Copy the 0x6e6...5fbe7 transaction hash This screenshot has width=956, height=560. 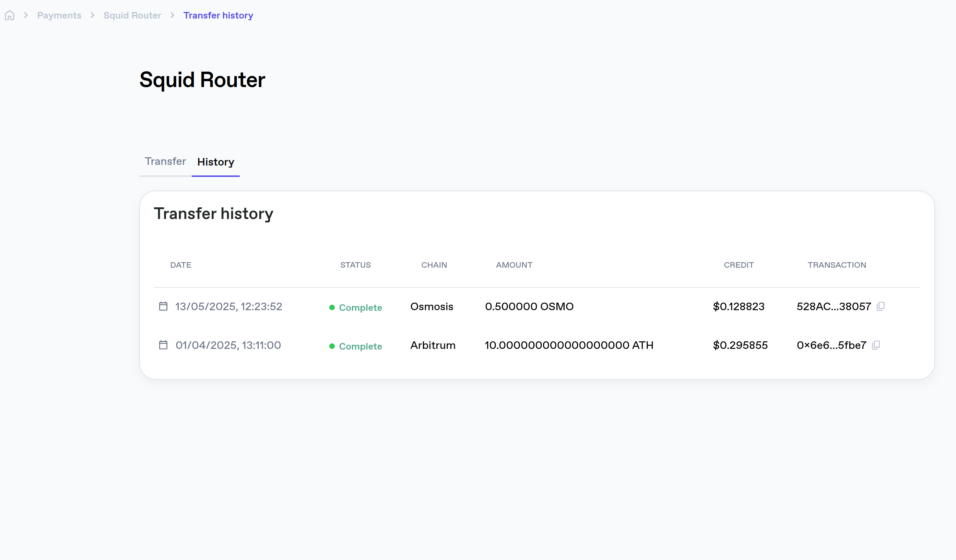click(876, 345)
